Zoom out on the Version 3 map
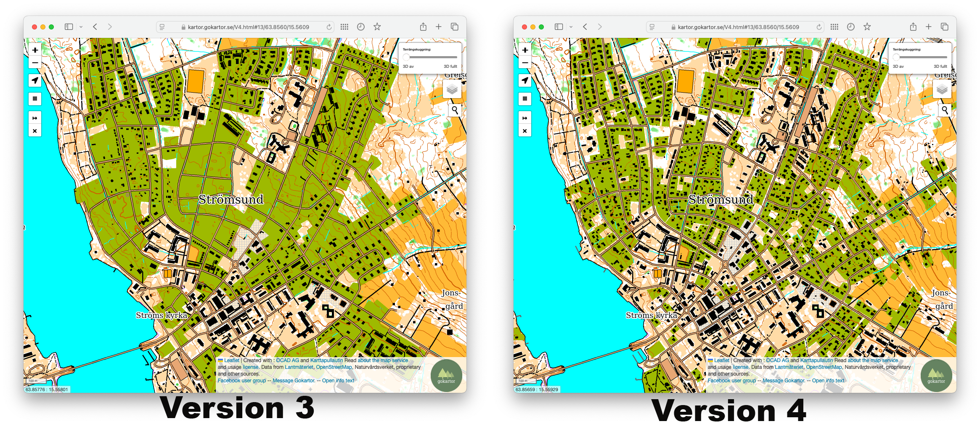The image size is (980, 424). 35,63
